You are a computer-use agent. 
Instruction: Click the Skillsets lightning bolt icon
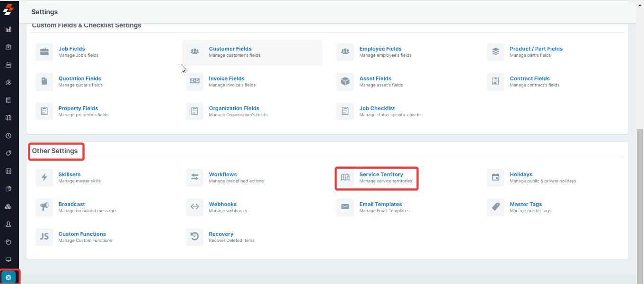point(44,178)
